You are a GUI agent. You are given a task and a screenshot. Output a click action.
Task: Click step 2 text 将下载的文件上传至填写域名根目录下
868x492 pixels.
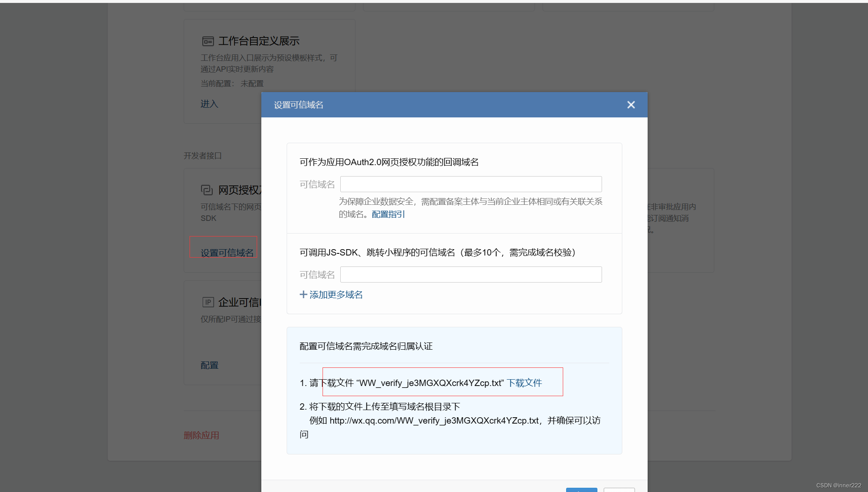385,407
